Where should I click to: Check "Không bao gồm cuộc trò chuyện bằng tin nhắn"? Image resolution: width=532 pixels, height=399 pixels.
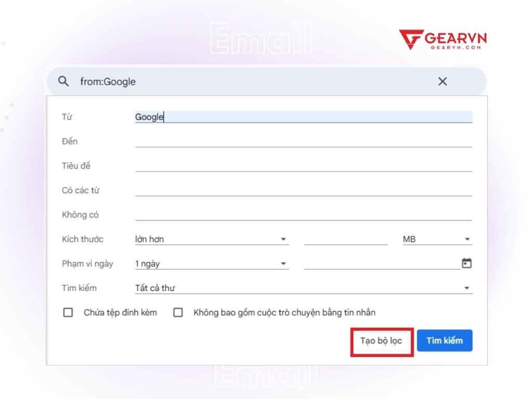(x=178, y=312)
